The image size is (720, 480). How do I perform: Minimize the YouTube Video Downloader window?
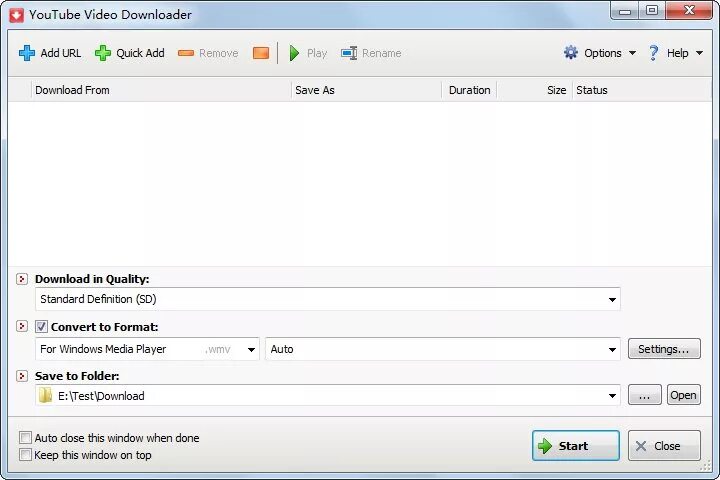(x=625, y=11)
